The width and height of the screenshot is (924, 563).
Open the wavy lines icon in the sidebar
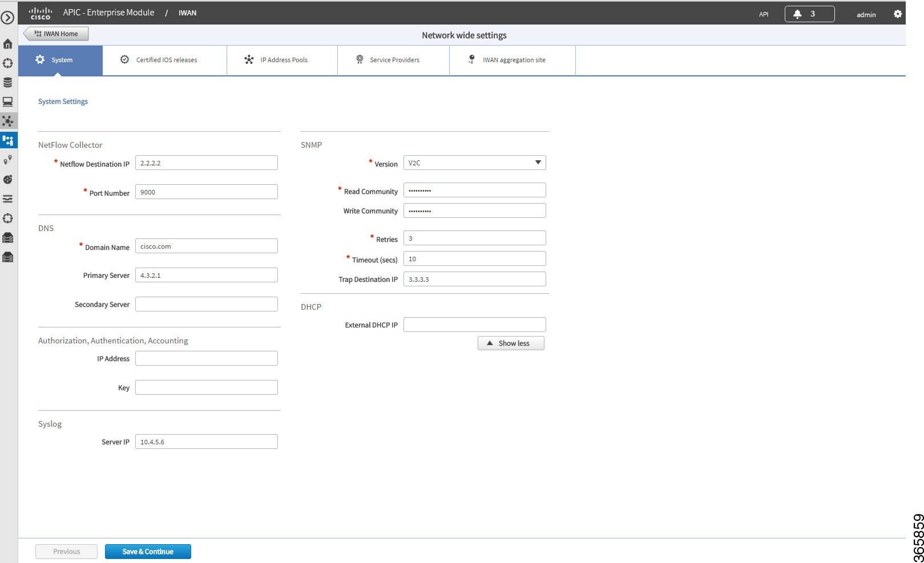(x=7, y=199)
